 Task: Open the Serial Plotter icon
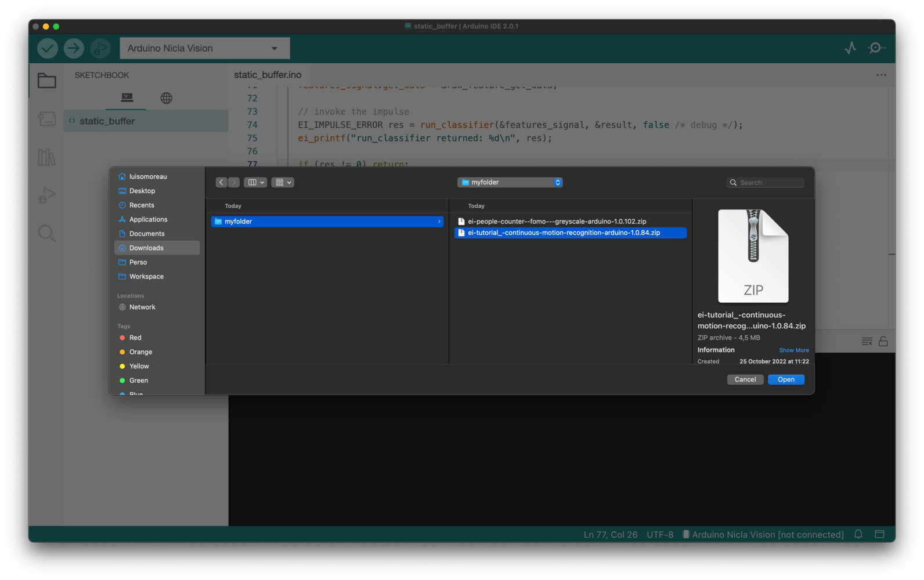point(850,48)
